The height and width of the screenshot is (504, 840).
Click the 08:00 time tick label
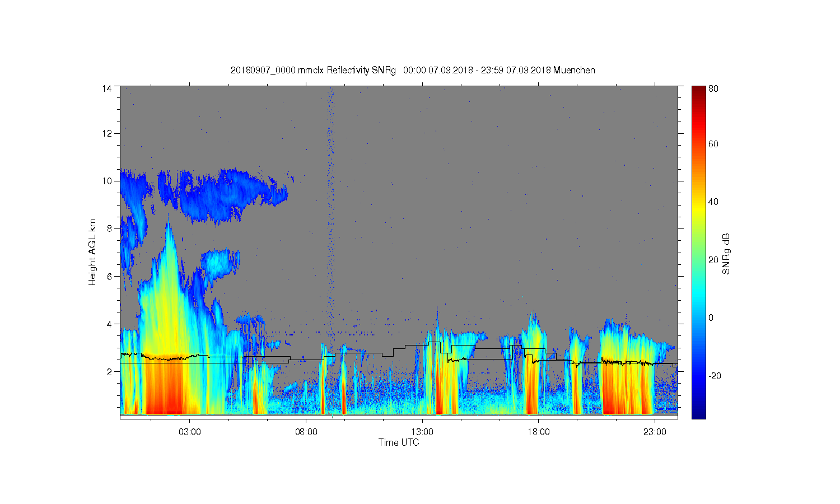click(306, 432)
